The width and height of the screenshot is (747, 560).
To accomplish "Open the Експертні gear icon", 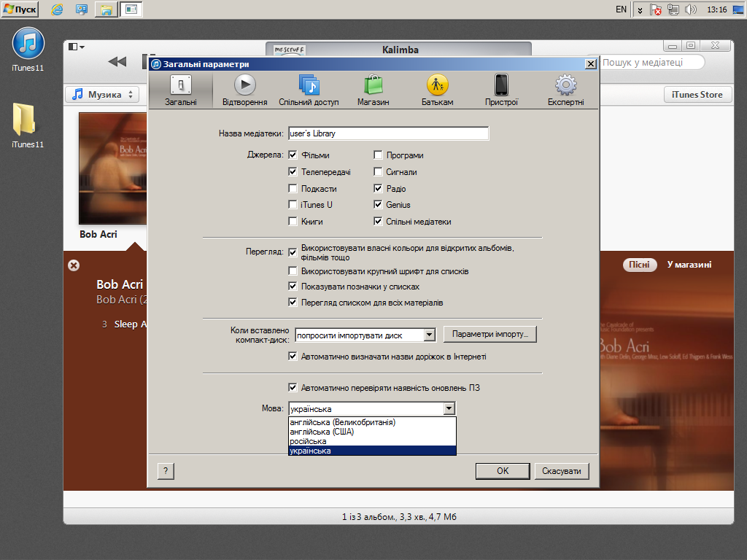I will point(565,86).
